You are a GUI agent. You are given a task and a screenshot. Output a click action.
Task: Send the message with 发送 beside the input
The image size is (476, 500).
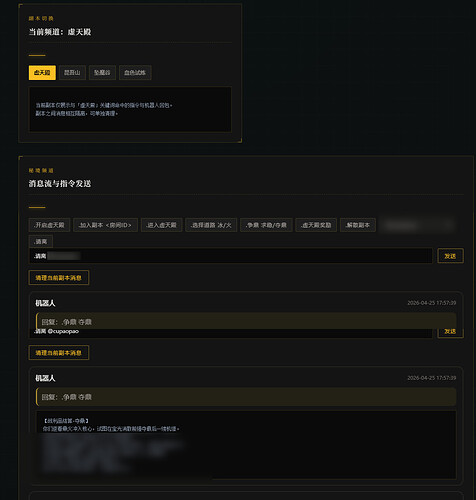pos(450,256)
